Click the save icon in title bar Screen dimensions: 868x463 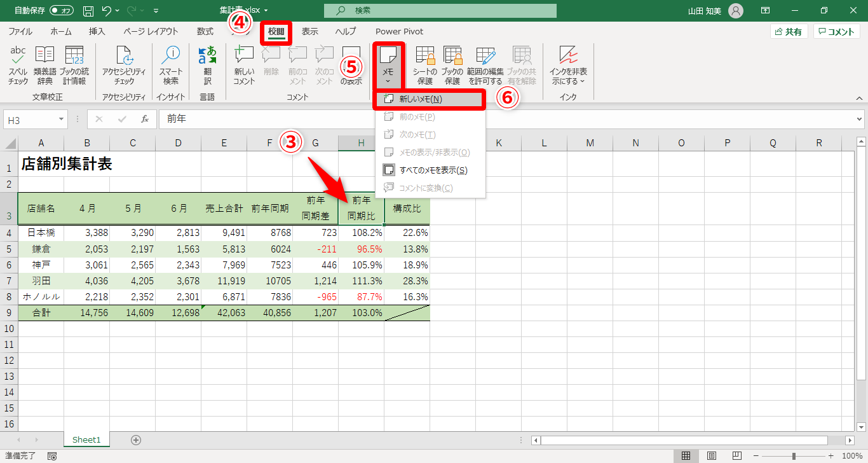[x=88, y=11]
